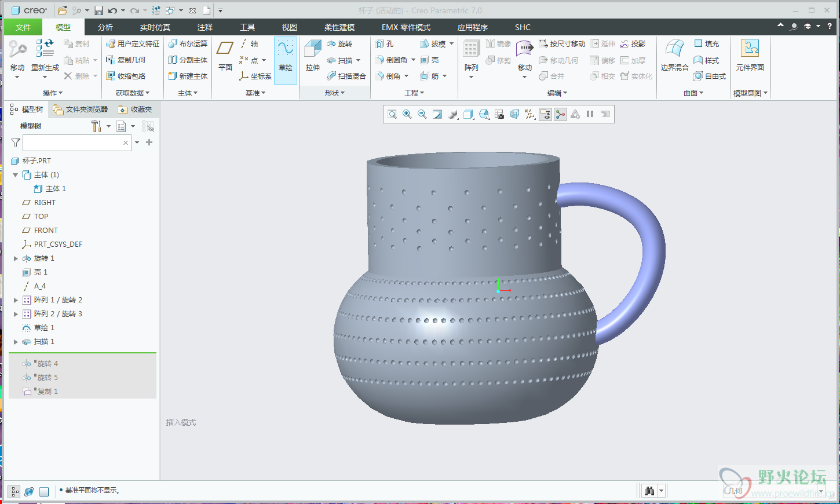Viewport: 840px width, 504px height.
Task: Click the 重新生成 (Regenerate) button in ribbon
Action: pyautogui.click(x=45, y=59)
